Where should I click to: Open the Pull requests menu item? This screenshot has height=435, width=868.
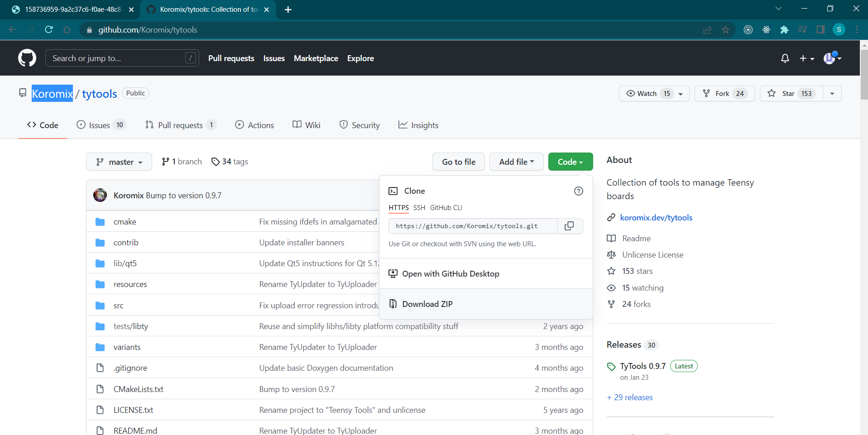click(x=231, y=58)
